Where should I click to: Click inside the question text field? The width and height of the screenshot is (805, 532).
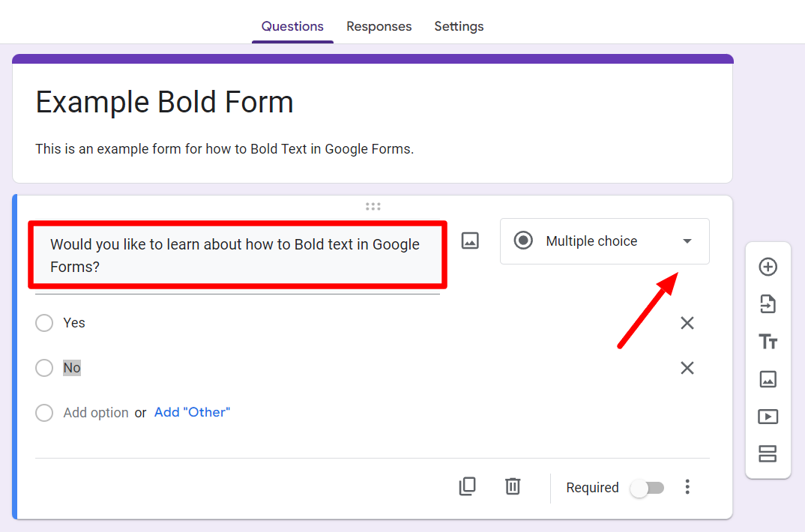pos(235,253)
